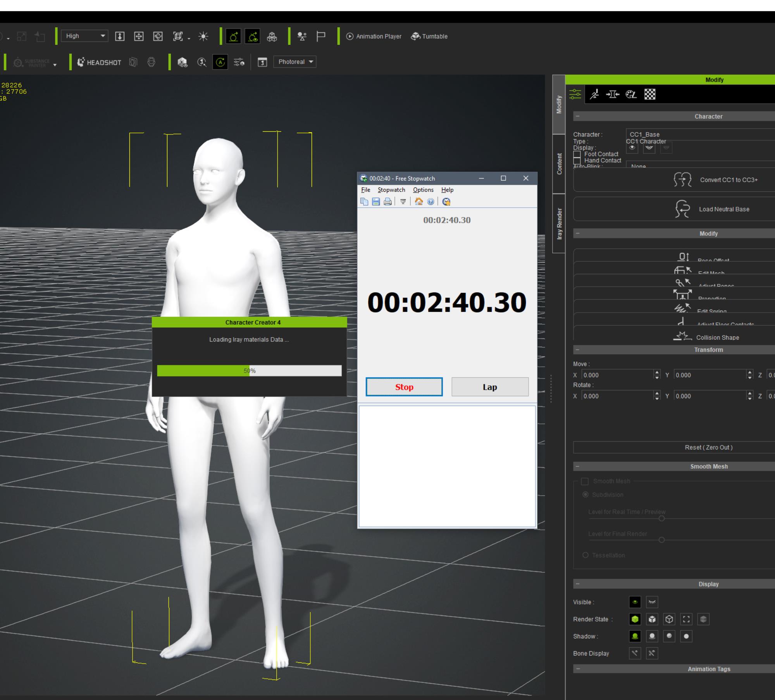The height and width of the screenshot is (700, 775).
Task: Click the window icon left of Photoreal
Action: [262, 62]
